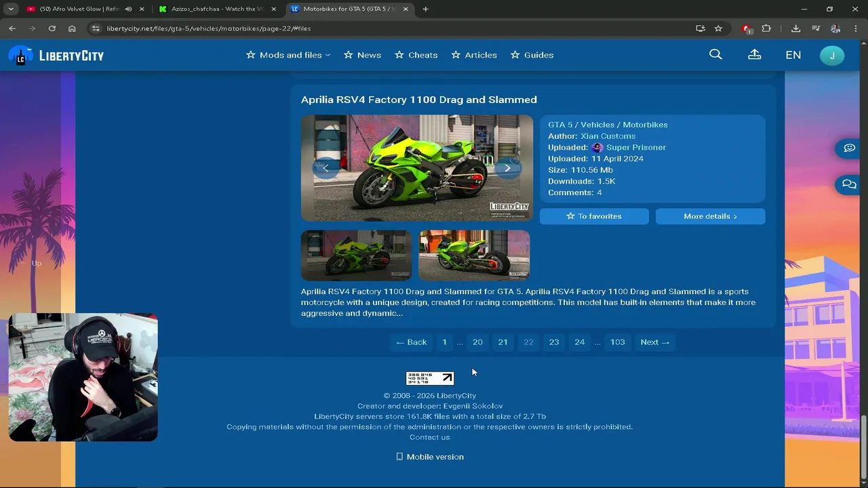Open the chat message bubble side icon

pos(849,148)
